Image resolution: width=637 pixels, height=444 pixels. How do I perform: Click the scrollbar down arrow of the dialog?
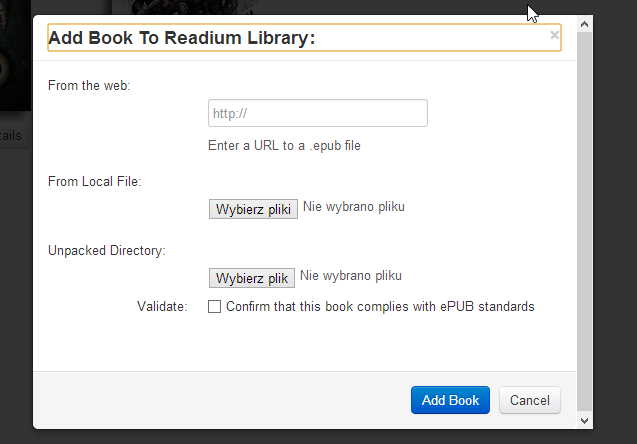584,421
